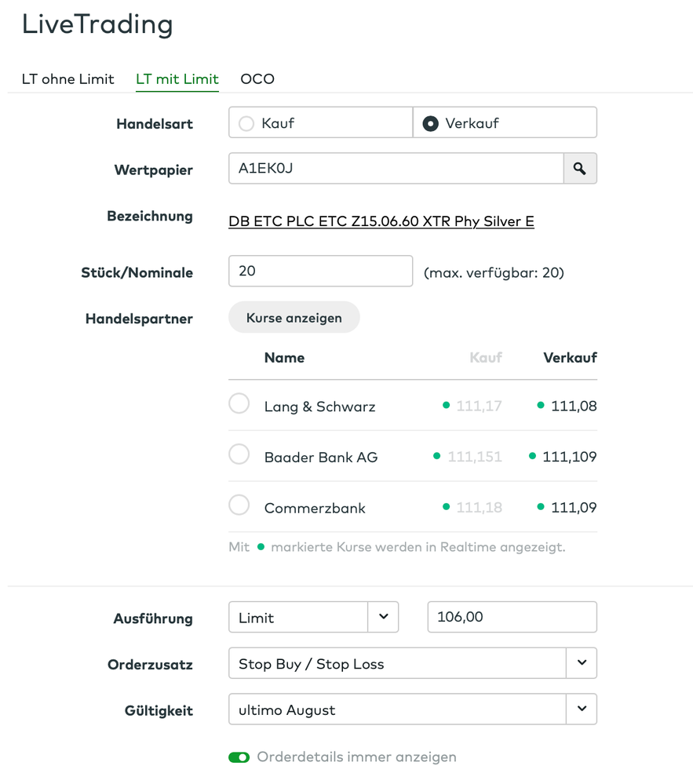Focus the Stück/Nominale quantity field

(x=320, y=272)
